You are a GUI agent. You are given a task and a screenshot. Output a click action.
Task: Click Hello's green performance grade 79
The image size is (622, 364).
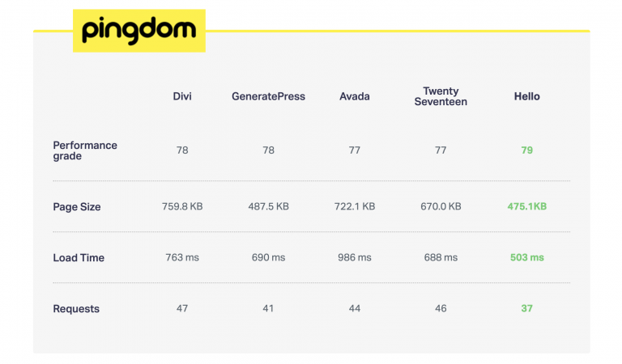coord(527,150)
